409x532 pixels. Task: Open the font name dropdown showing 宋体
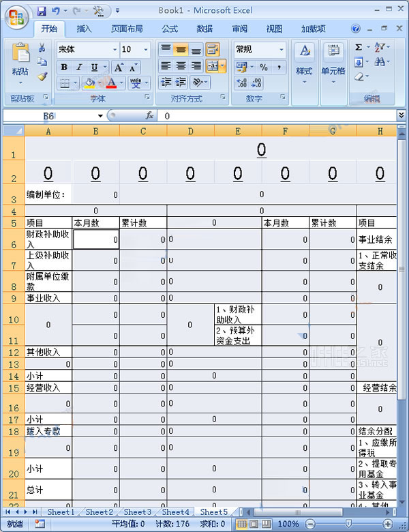[x=87, y=50]
